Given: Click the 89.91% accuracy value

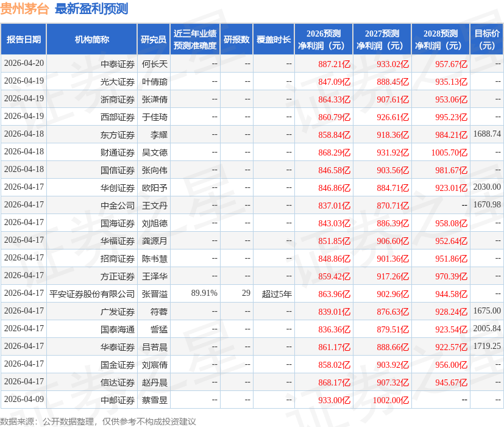Looking at the screenshot, I should pyautogui.click(x=204, y=293).
